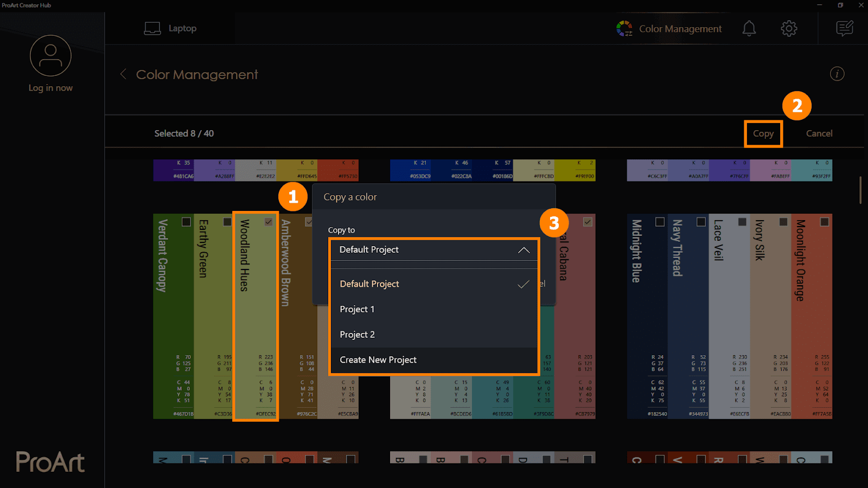The height and width of the screenshot is (488, 868).
Task: Open the notifications bell
Action: click(x=749, y=28)
